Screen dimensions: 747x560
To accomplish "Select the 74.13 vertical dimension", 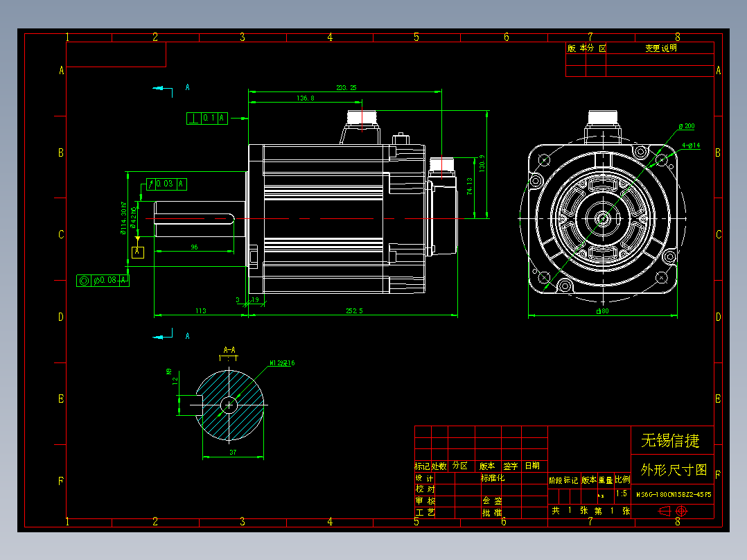I will click(x=470, y=186).
